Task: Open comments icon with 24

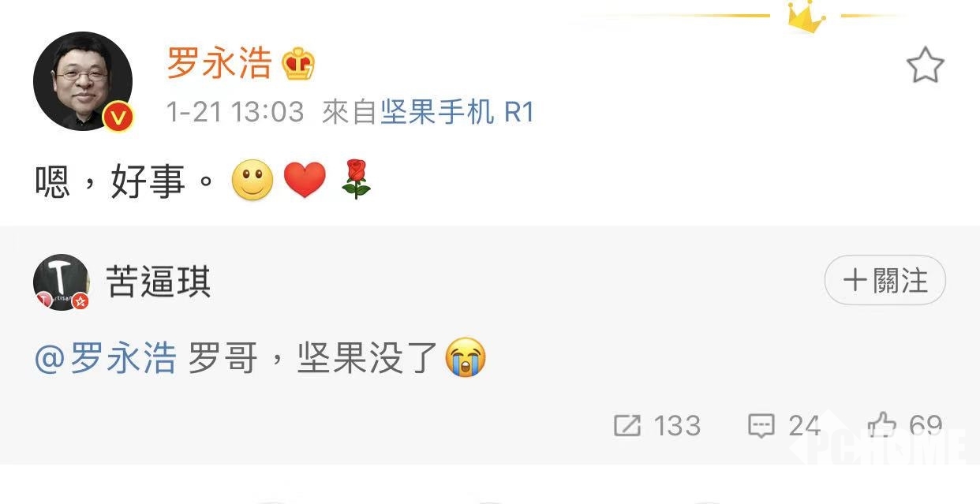Action: point(784,426)
